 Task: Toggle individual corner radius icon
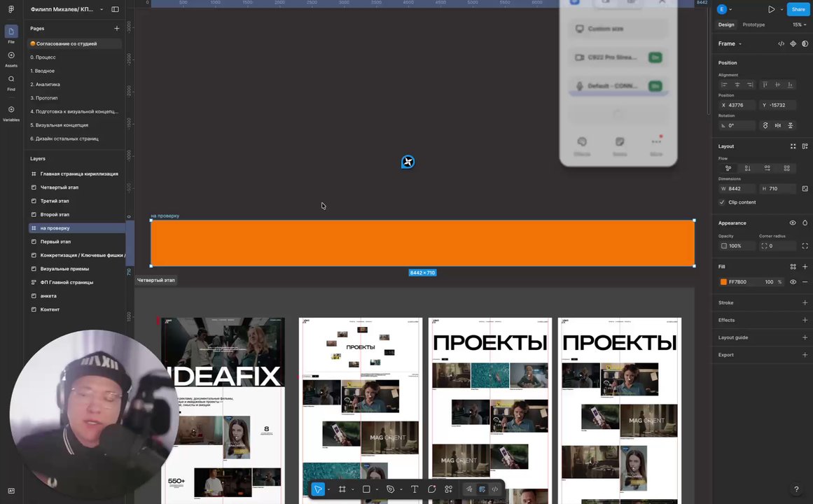(805, 246)
